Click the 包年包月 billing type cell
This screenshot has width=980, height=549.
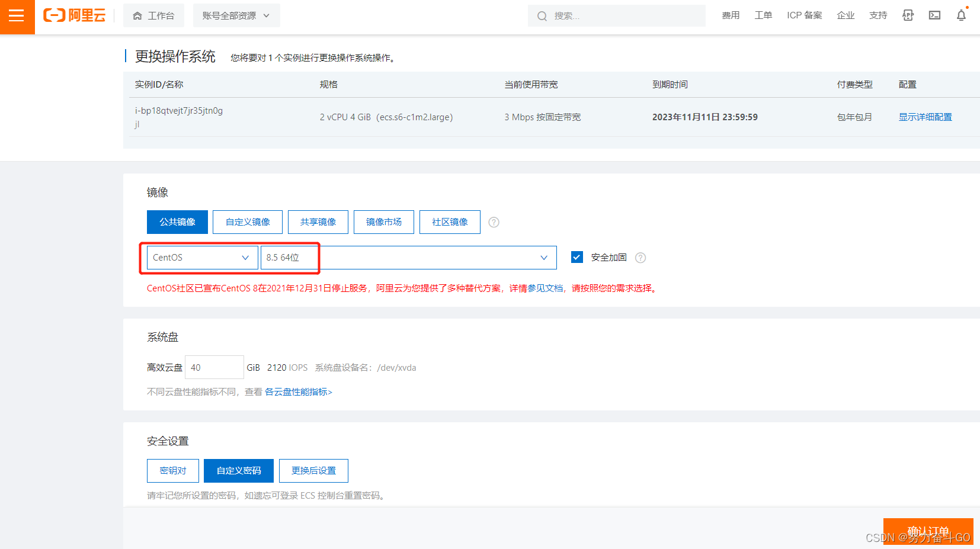pyautogui.click(x=854, y=117)
